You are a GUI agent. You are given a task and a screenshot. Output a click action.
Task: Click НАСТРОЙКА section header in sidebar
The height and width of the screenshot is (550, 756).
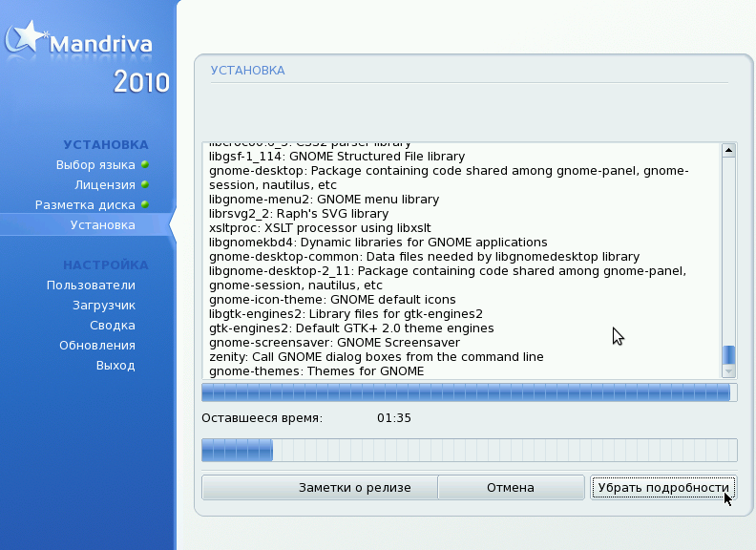tap(106, 264)
